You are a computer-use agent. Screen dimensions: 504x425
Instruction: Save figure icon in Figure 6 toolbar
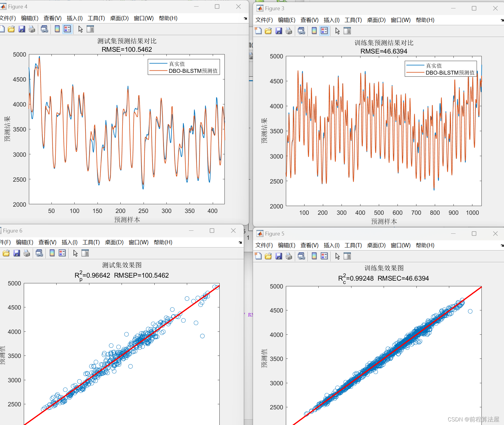(17, 253)
